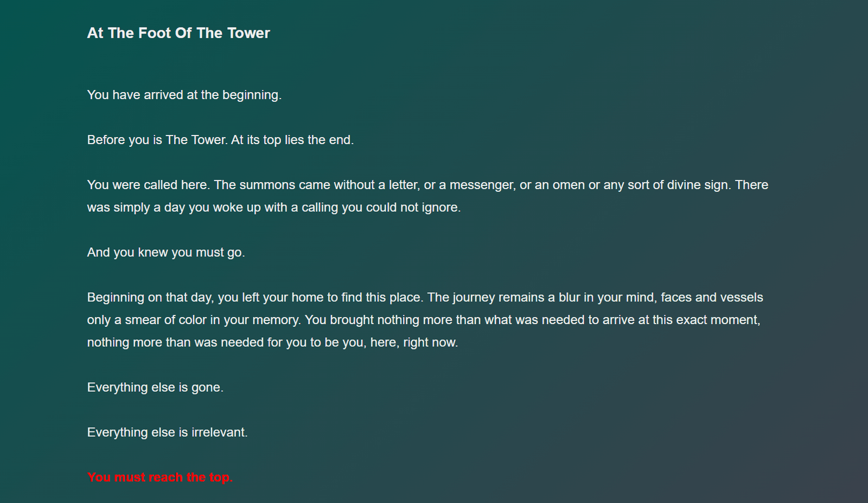
Task: Click the "At The Foot Of The Tower" heading
Action: click(x=178, y=33)
